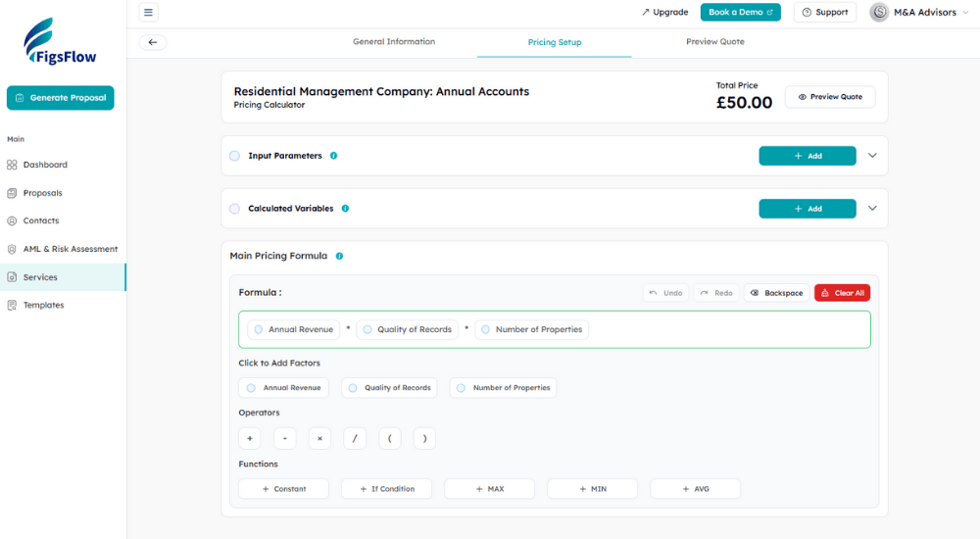This screenshot has height=539, width=980.
Task: Open AML & Risk Assessment in sidebar
Action: tap(63, 249)
